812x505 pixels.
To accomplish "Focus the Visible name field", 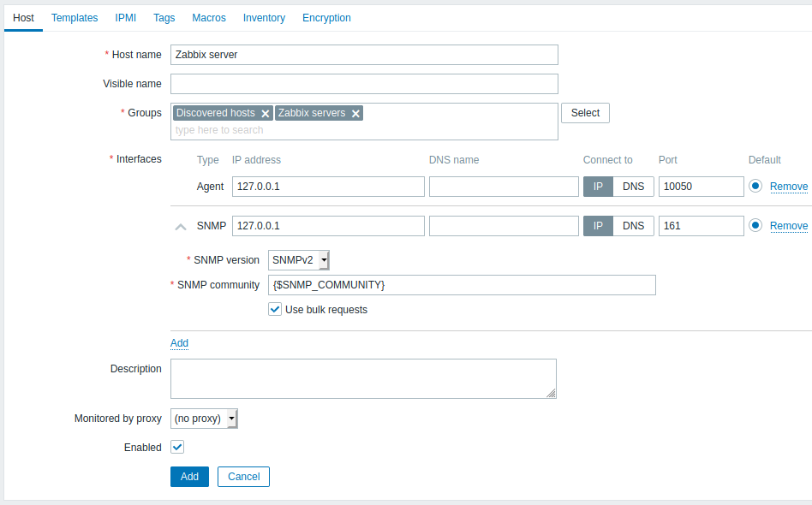I will coord(364,84).
